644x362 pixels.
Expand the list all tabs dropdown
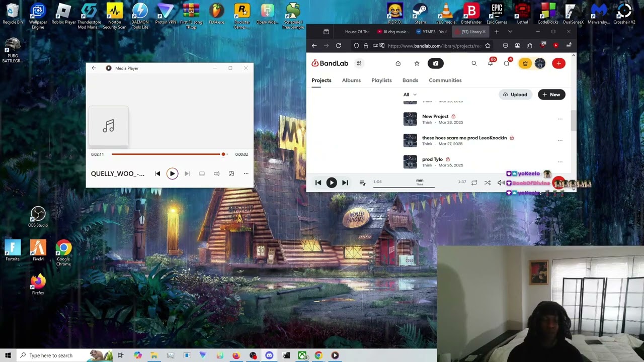(510, 32)
